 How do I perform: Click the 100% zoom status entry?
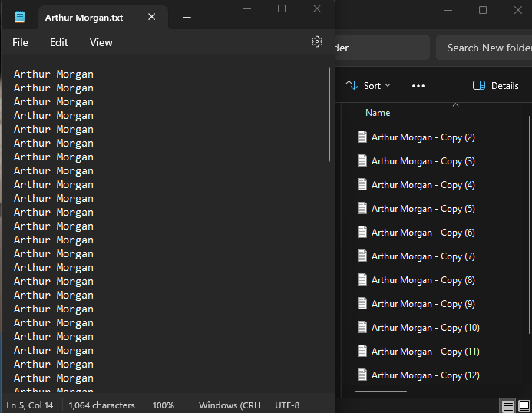pos(164,405)
